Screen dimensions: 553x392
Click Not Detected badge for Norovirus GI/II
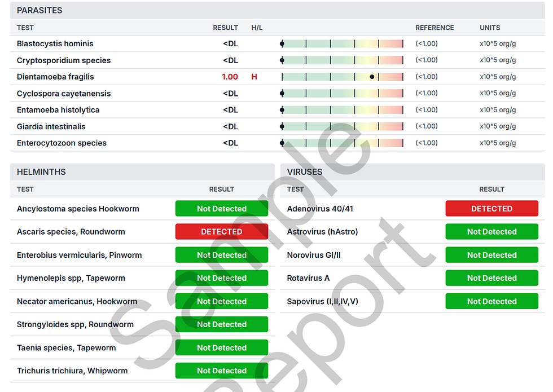point(492,255)
